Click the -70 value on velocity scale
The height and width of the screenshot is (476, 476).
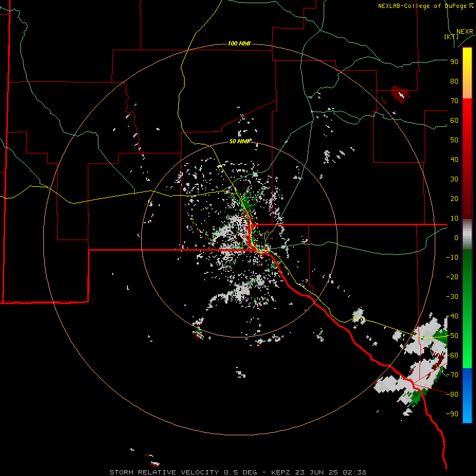[x=452, y=375]
